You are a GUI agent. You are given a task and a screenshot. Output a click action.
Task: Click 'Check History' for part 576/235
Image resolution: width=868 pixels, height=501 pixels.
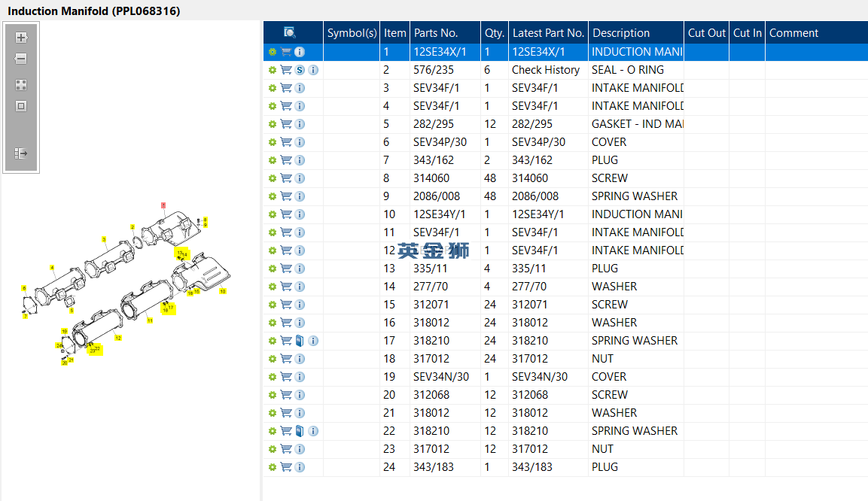(x=546, y=70)
